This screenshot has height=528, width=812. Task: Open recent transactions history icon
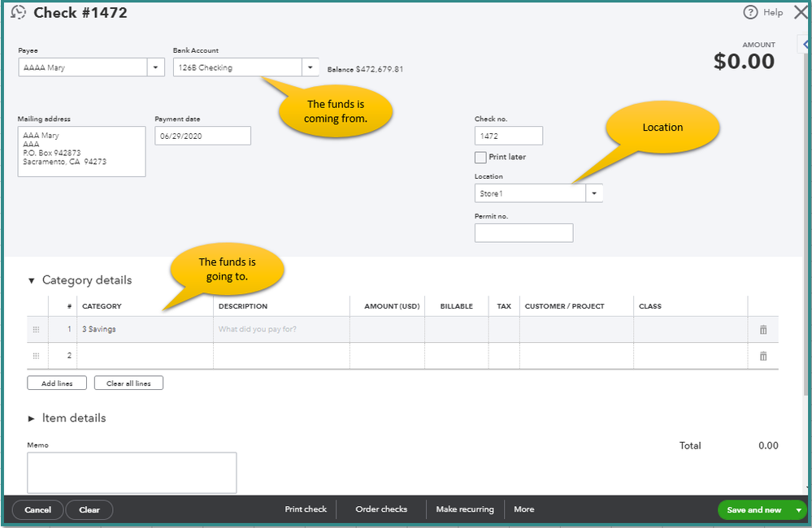[18, 12]
